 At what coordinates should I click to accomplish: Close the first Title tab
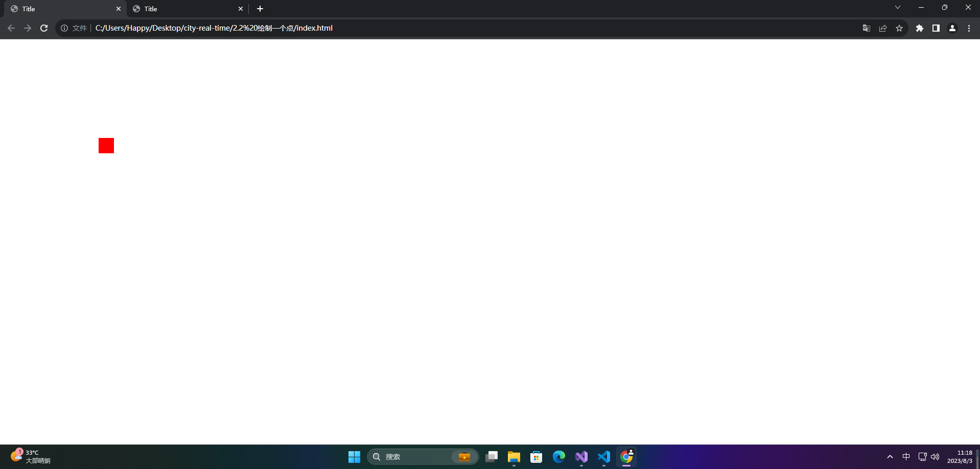pyautogui.click(x=119, y=9)
